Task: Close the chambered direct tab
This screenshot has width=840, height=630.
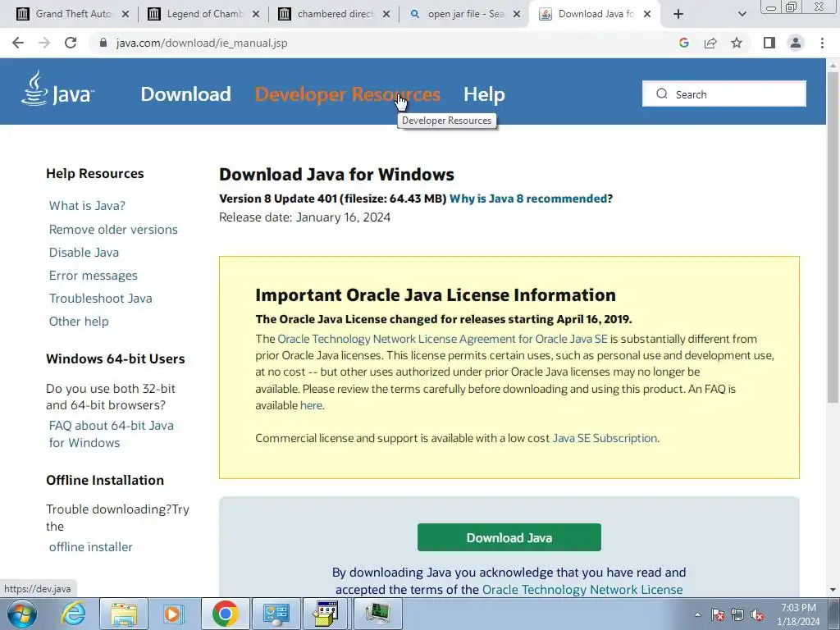Action: point(386,15)
